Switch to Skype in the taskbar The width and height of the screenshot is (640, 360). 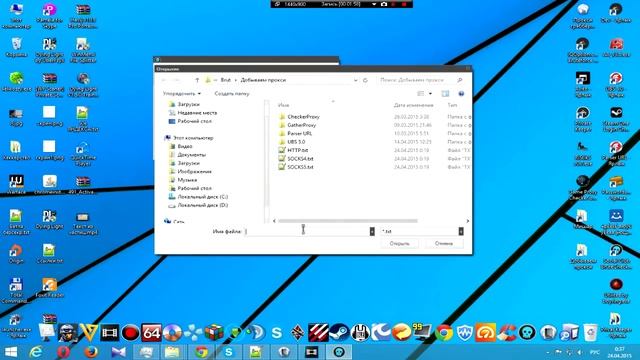(229, 352)
